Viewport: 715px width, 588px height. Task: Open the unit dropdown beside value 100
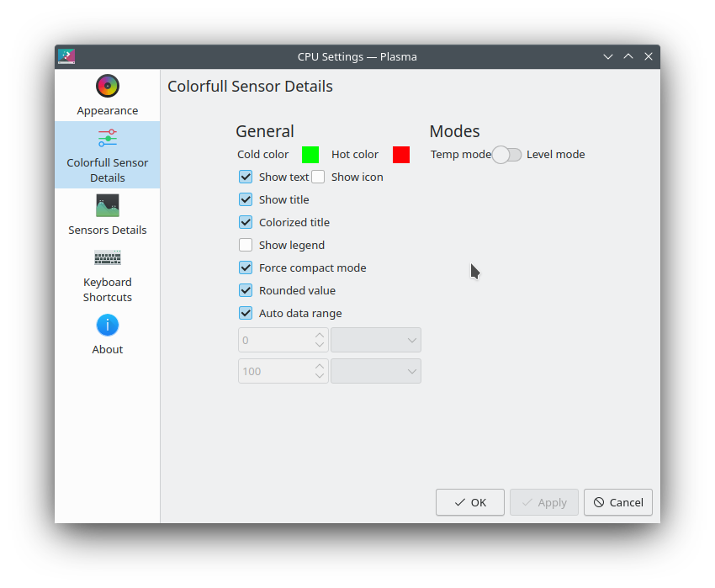pos(376,371)
